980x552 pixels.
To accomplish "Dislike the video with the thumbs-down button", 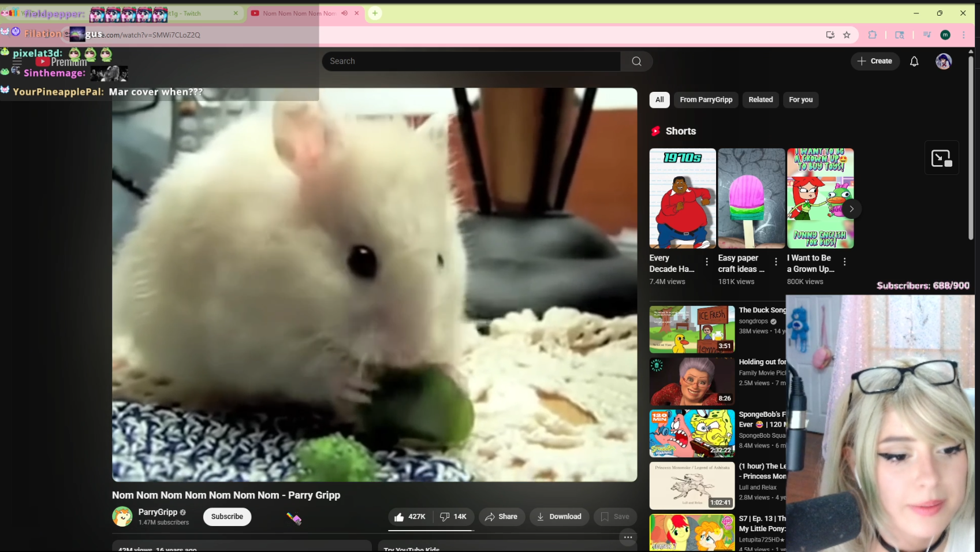I will pos(453,517).
